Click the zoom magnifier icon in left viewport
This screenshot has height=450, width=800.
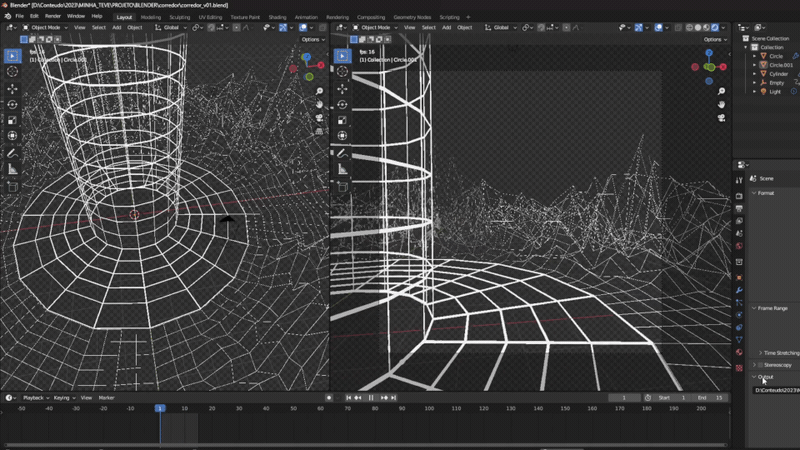(x=319, y=90)
